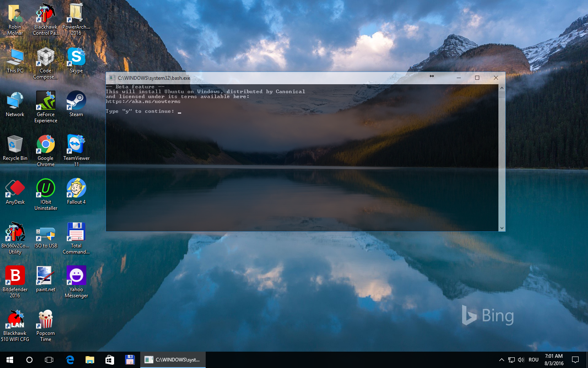The height and width of the screenshot is (368, 588).
Task: Open the Network desktop icon
Action: [x=15, y=104]
